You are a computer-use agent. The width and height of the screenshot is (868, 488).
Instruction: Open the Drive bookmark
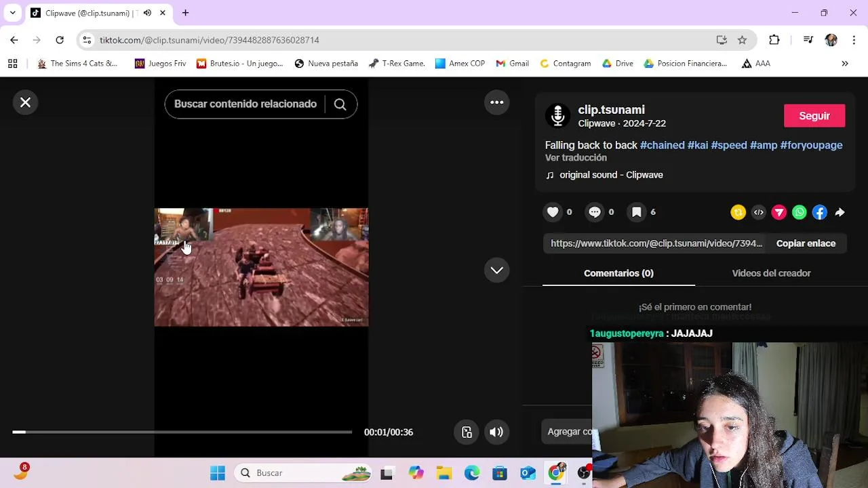coord(618,63)
